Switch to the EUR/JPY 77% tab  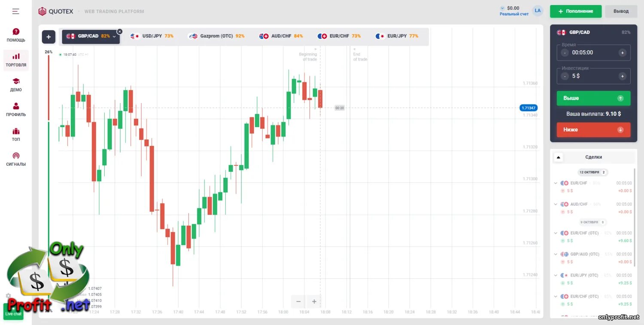coord(397,36)
